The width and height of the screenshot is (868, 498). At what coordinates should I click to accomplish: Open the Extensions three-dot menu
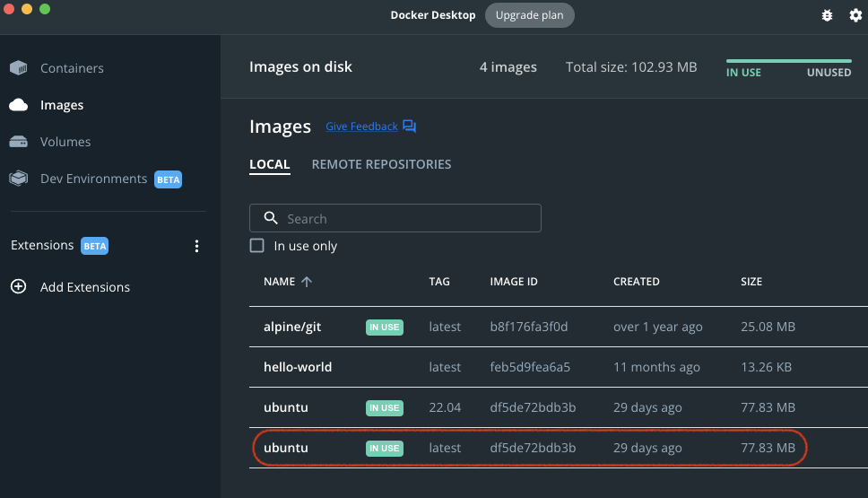196,246
